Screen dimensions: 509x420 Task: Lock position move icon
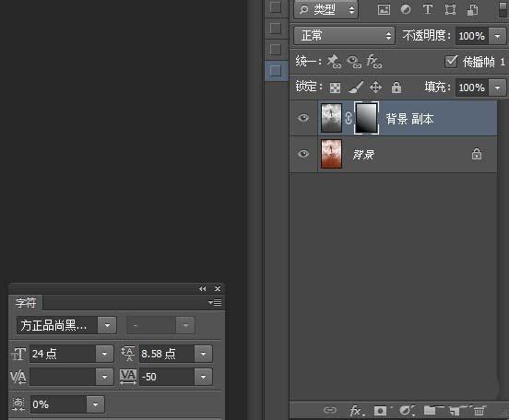(x=375, y=87)
